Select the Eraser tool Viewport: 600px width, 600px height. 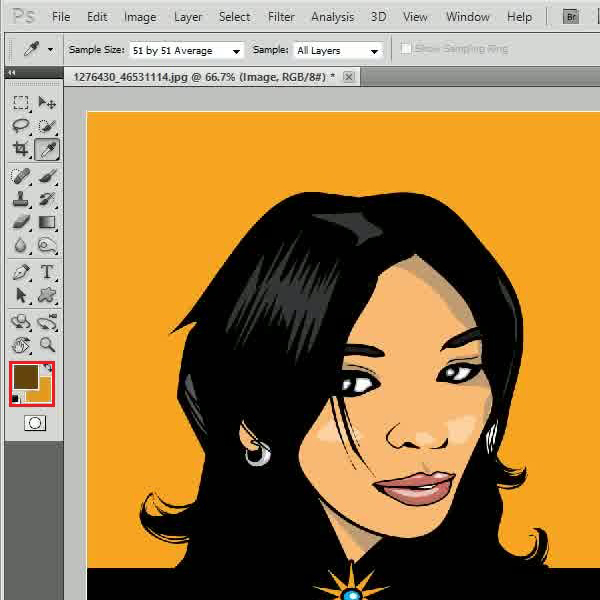(x=21, y=222)
